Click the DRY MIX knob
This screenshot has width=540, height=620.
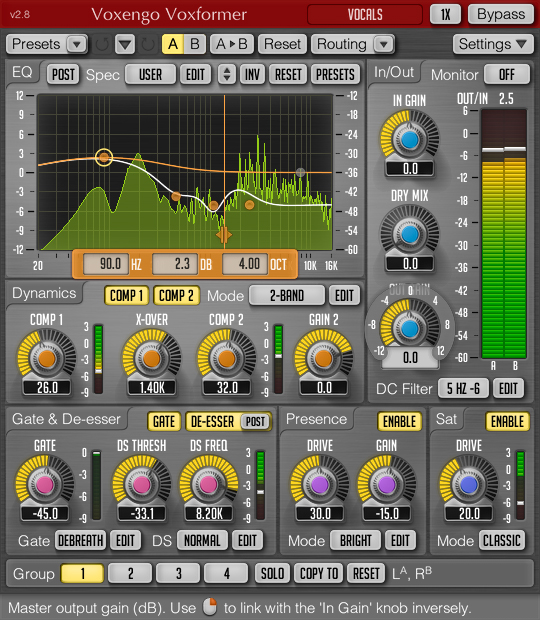point(410,234)
